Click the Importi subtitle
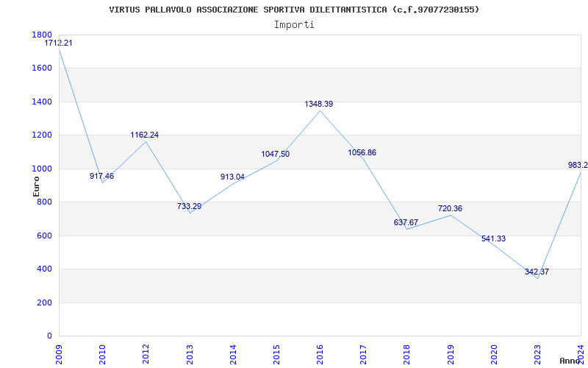This screenshot has width=588, height=368. [294, 25]
